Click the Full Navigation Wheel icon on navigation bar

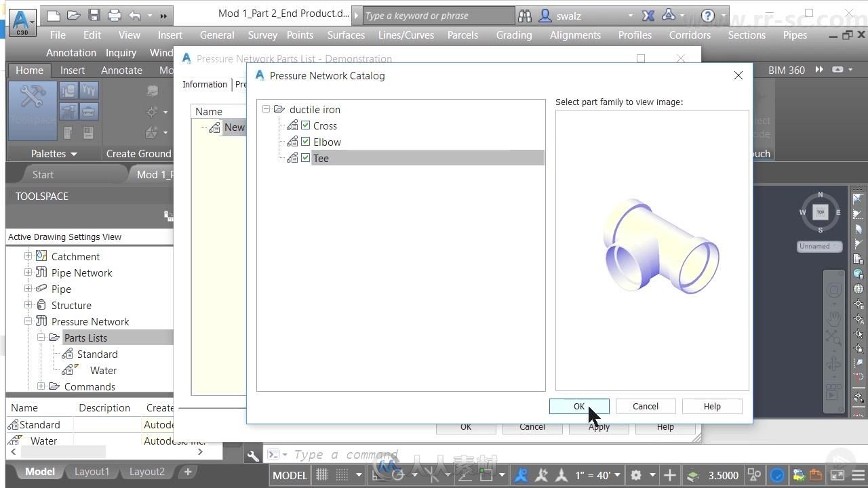pos(834,291)
